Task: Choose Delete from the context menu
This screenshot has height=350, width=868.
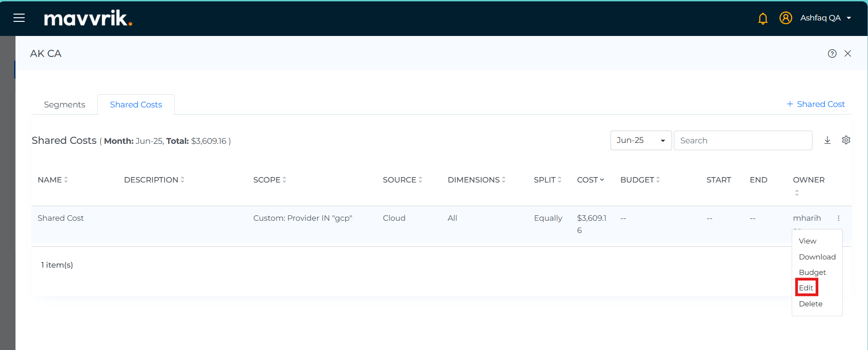Action: [x=811, y=304]
